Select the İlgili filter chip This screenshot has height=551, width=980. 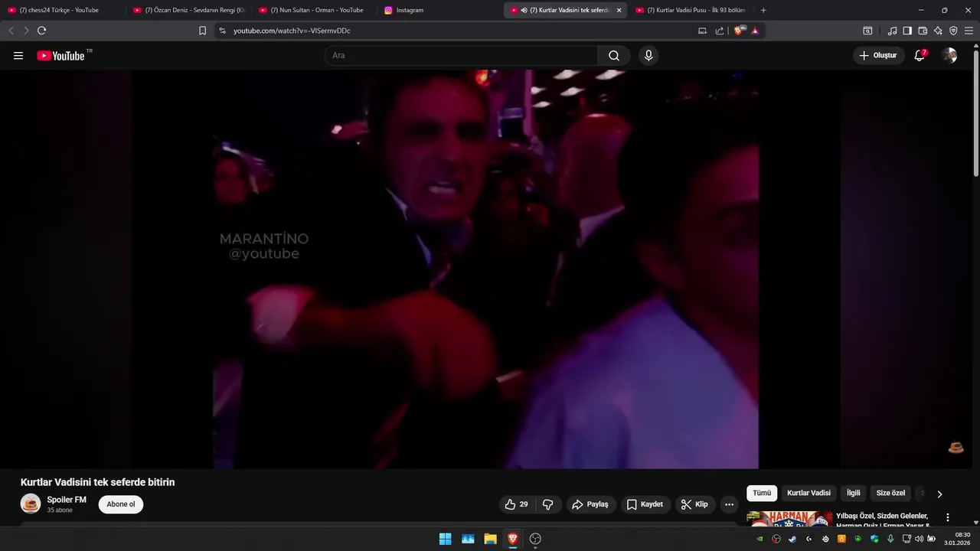tap(853, 494)
